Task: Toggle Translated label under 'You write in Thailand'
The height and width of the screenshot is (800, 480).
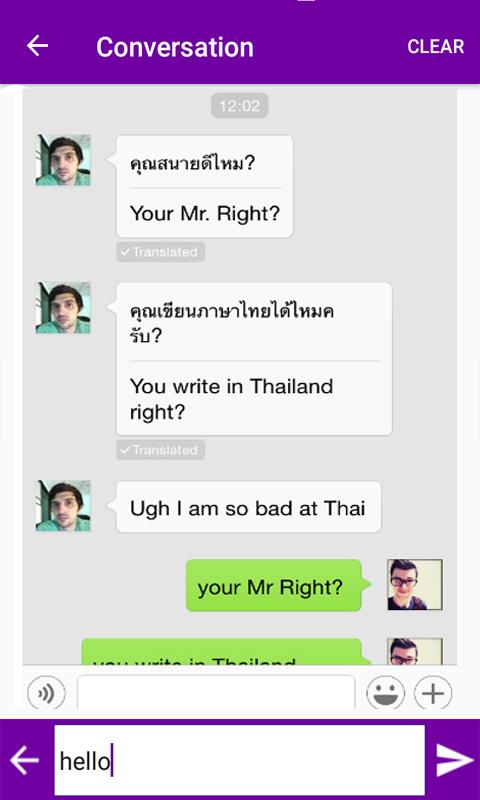Action: [x=161, y=450]
